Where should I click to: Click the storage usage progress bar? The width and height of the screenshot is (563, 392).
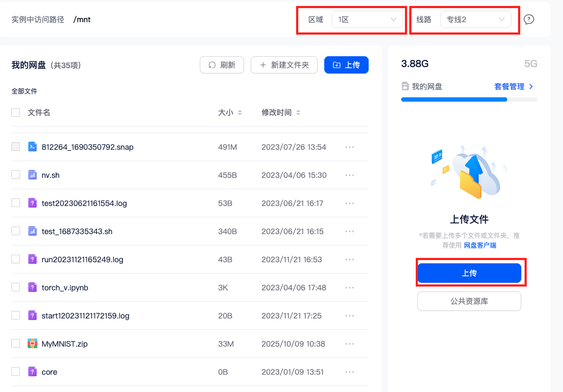tap(469, 99)
